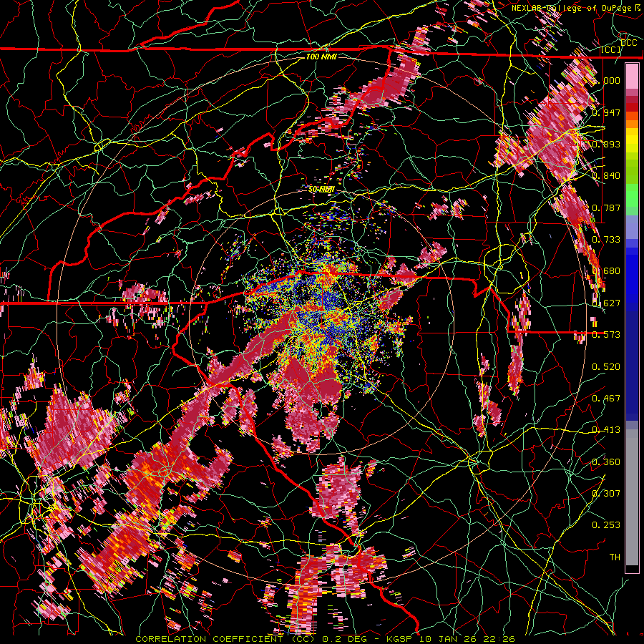Pick the bright green color bar segment

632,195
